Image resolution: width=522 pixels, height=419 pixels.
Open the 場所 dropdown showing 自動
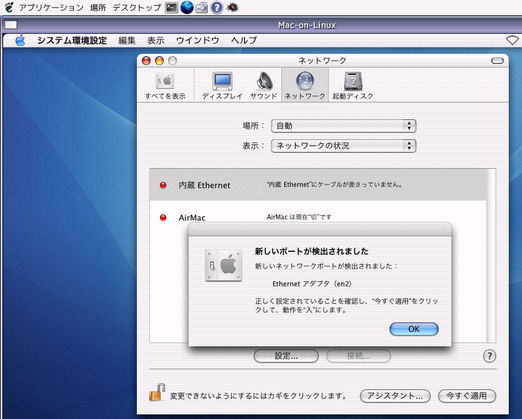point(344,126)
